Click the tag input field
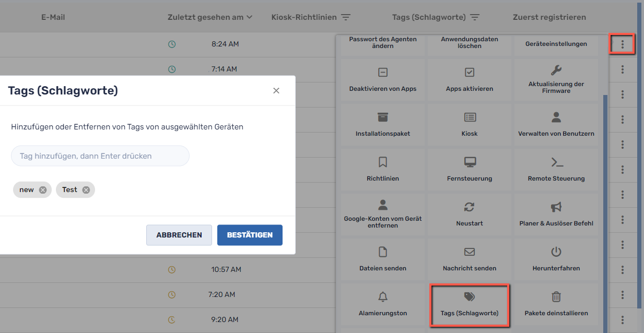This screenshot has height=333, width=644. pyautogui.click(x=100, y=156)
